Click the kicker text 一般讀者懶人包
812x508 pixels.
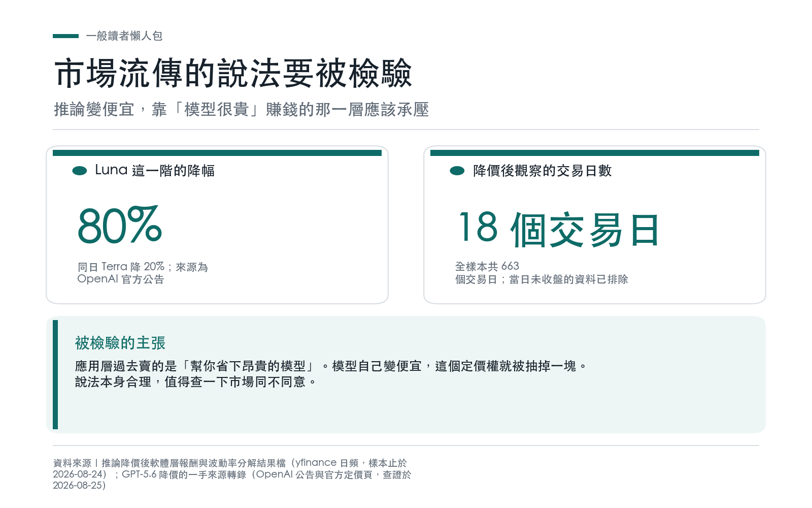coord(124,36)
